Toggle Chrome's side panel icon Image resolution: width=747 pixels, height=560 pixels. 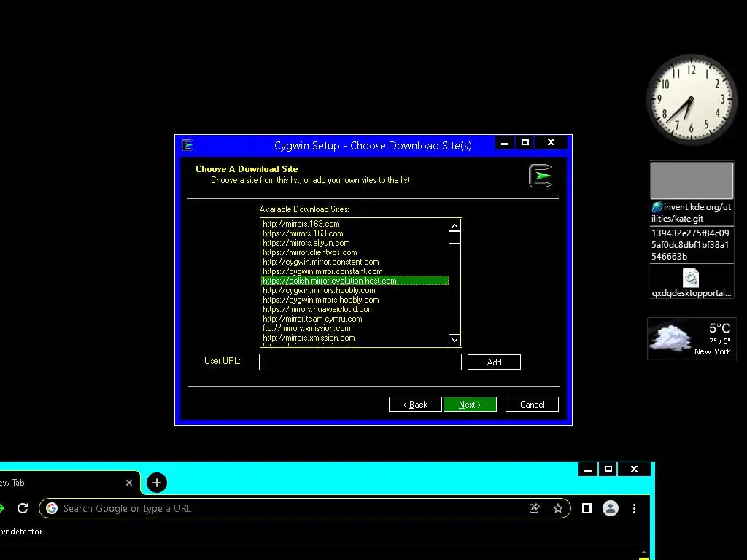point(587,508)
